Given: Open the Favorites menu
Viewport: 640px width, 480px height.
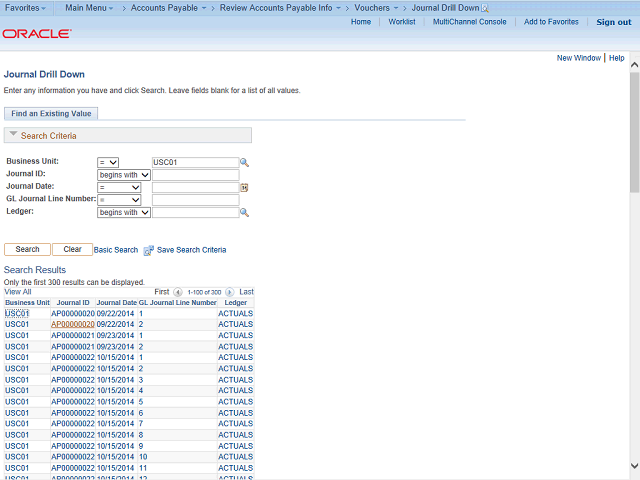Looking at the screenshot, I should 25,8.
